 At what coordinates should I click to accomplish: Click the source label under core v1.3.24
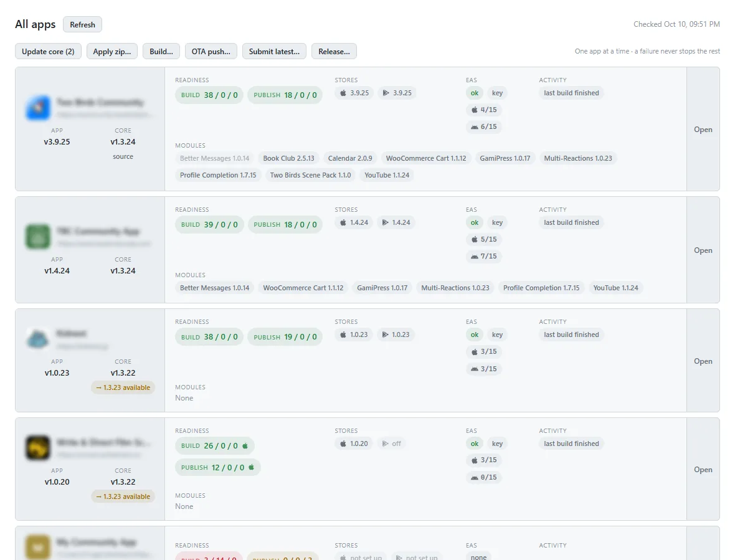123,156
